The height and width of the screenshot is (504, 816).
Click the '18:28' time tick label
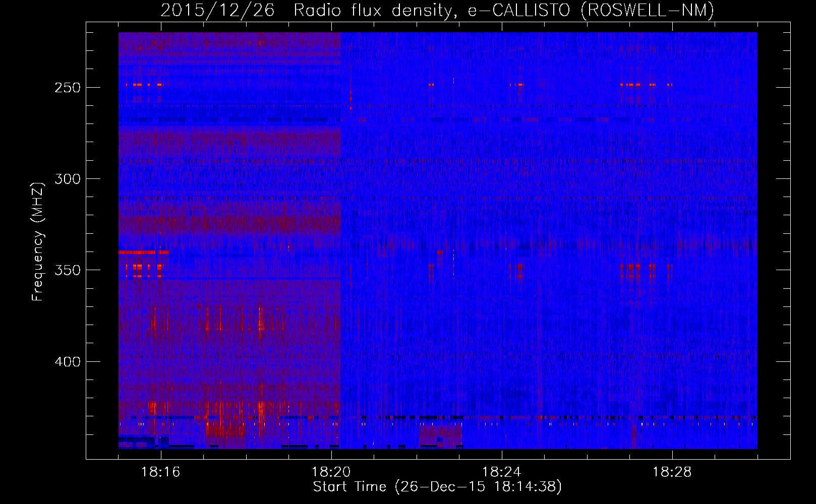point(672,472)
